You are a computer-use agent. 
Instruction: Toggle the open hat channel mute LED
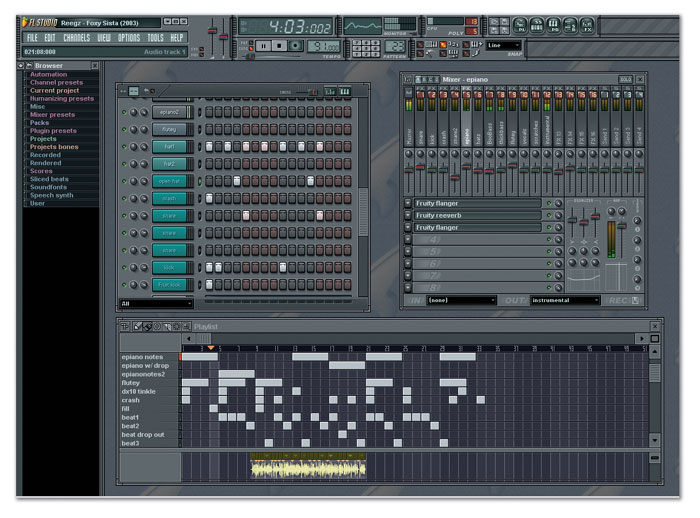pos(124,181)
